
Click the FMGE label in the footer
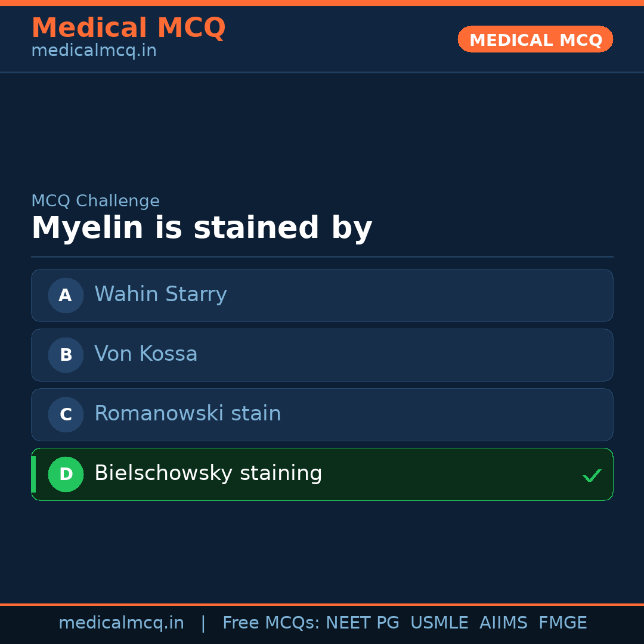coord(562,622)
